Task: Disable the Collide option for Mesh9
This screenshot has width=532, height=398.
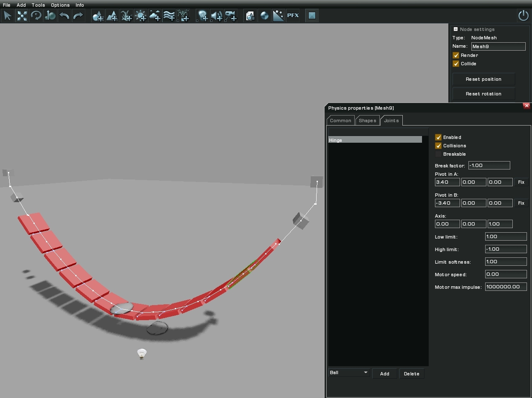Action: 456,64
